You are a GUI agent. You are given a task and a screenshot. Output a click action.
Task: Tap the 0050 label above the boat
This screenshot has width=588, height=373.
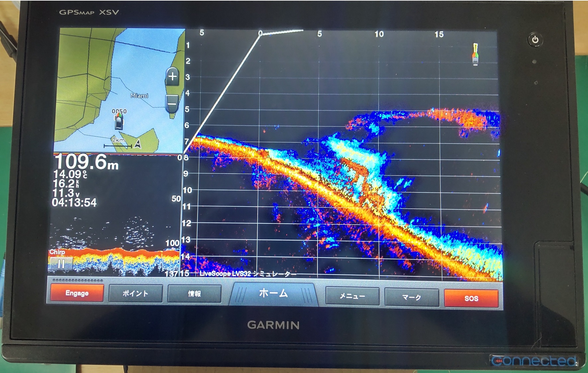tap(119, 111)
